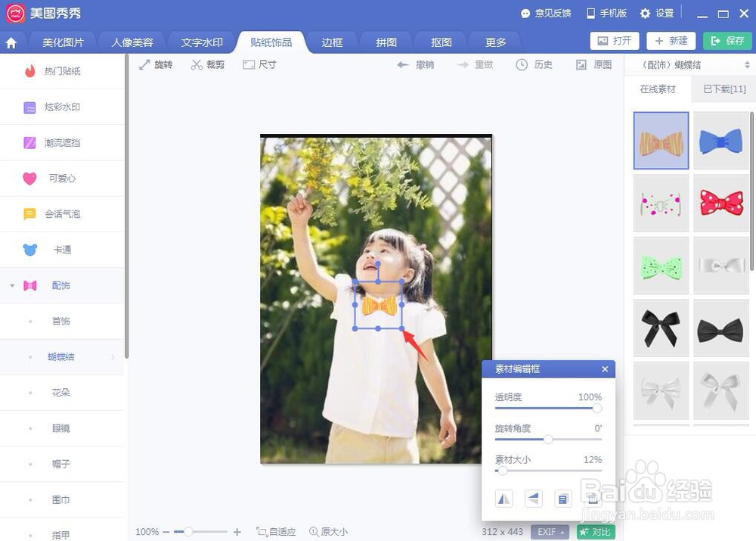Viewport: 756px width, 541px height.
Task: Click the 尺寸 resize tool
Action: point(260,64)
